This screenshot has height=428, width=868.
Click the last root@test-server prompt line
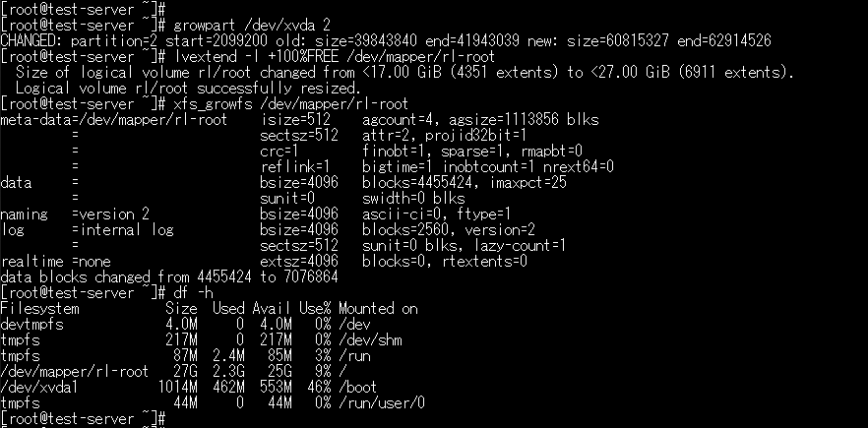83,418
